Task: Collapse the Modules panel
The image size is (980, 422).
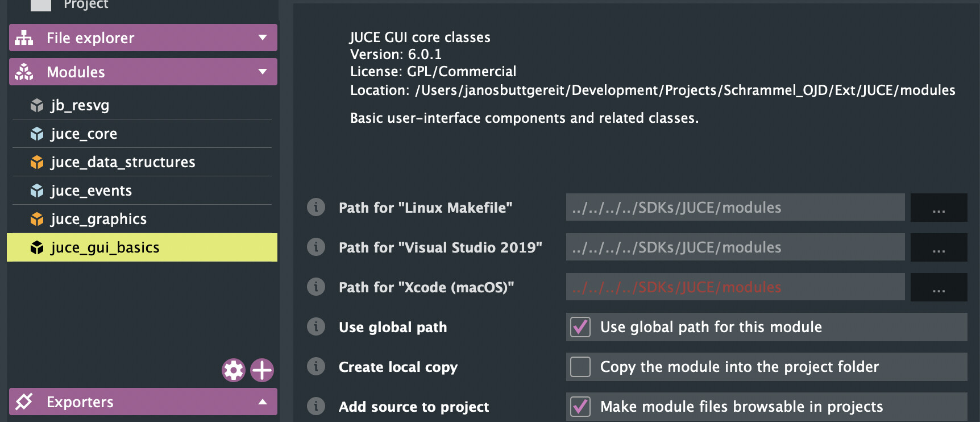Action: point(263,72)
